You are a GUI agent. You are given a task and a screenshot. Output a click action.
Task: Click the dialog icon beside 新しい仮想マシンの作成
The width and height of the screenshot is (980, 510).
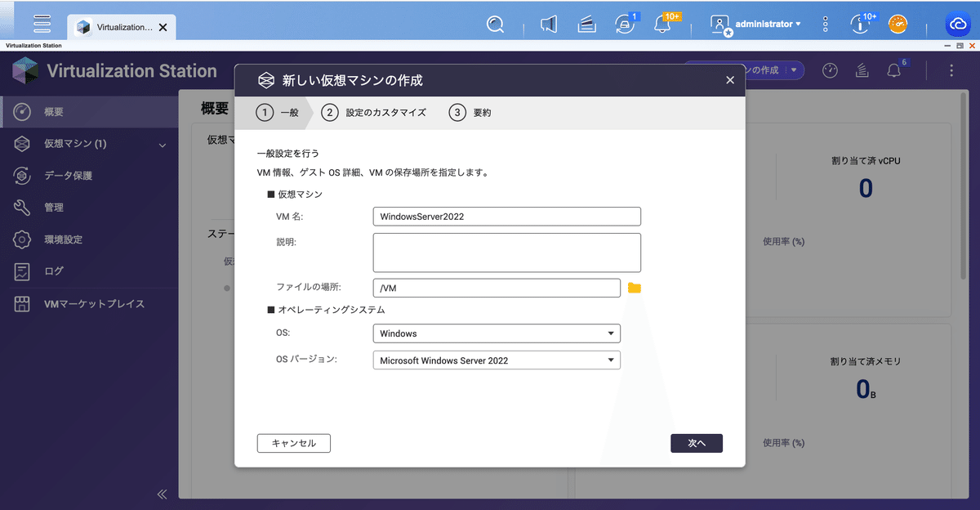(265, 80)
